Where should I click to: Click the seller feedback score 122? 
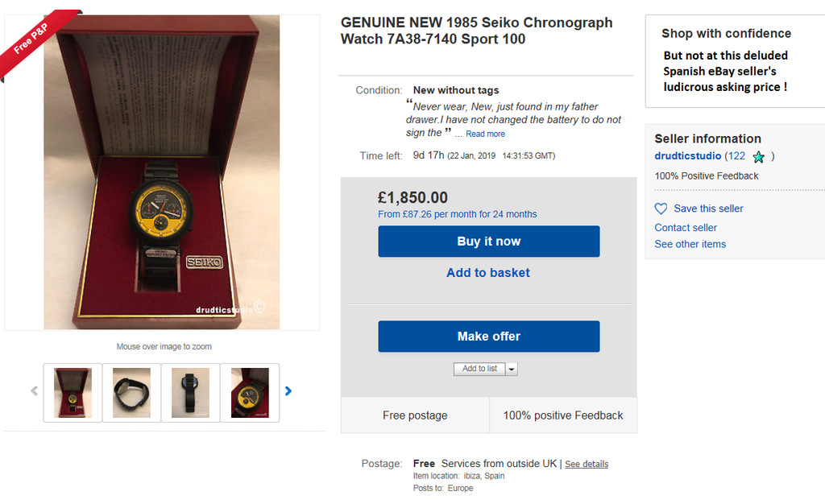point(736,156)
